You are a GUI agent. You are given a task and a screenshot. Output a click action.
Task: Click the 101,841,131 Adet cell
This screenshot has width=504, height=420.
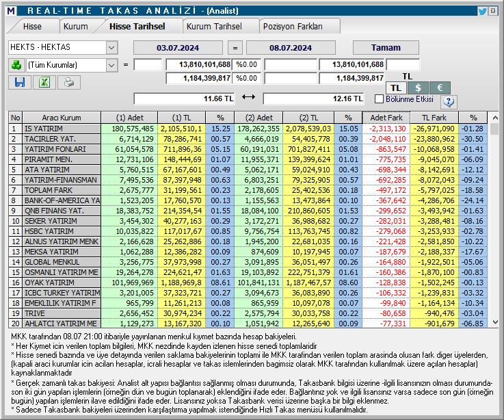(258, 283)
